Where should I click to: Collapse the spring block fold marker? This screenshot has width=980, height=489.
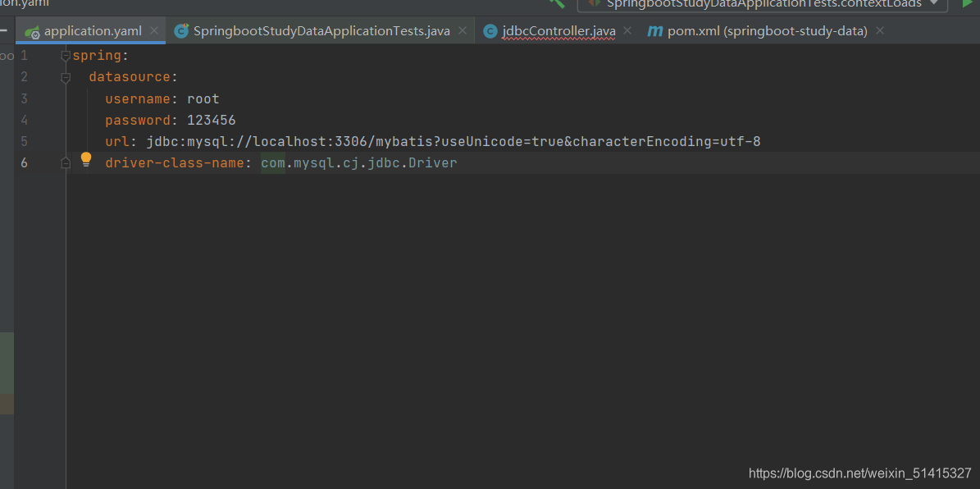66,57
